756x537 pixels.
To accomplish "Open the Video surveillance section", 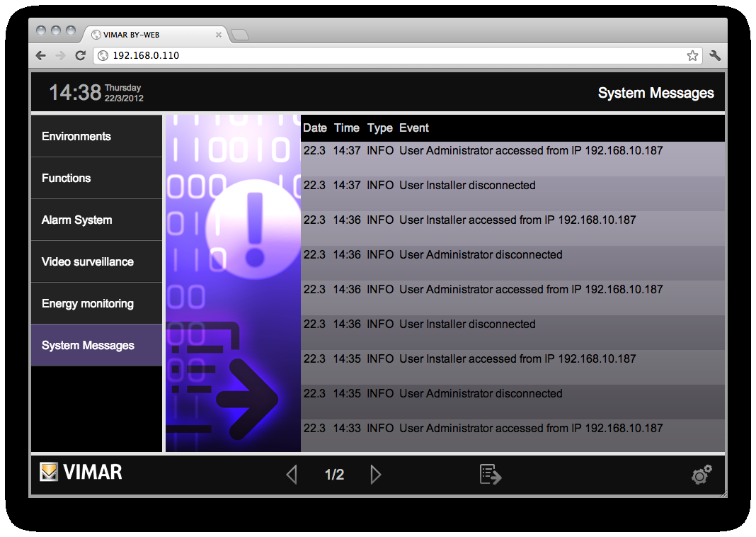I will [x=96, y=261].
